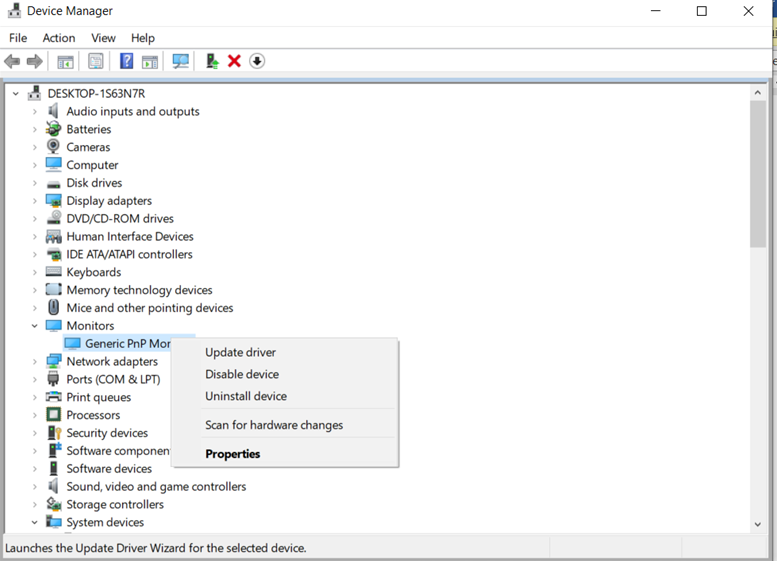Click the Software devices label
777x561 pixels.
coord(109,468)
